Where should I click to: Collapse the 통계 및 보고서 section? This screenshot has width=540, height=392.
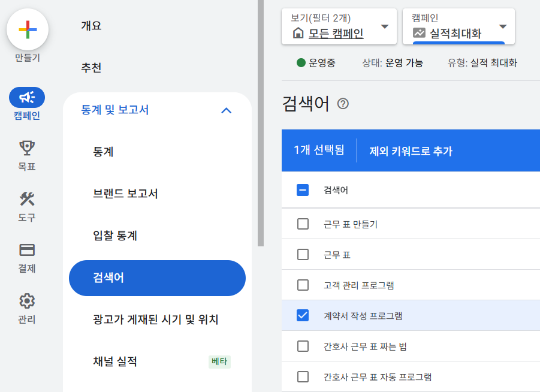(226, 110)
